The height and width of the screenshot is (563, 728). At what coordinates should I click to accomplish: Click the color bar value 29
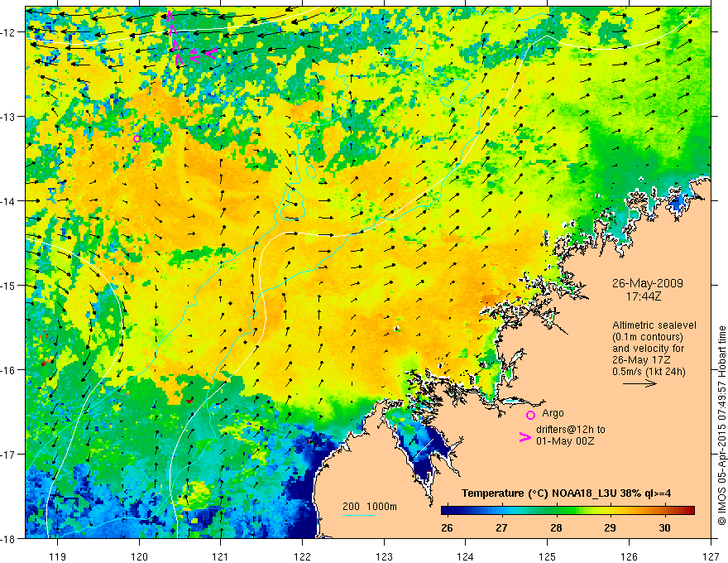coord(610,528)
